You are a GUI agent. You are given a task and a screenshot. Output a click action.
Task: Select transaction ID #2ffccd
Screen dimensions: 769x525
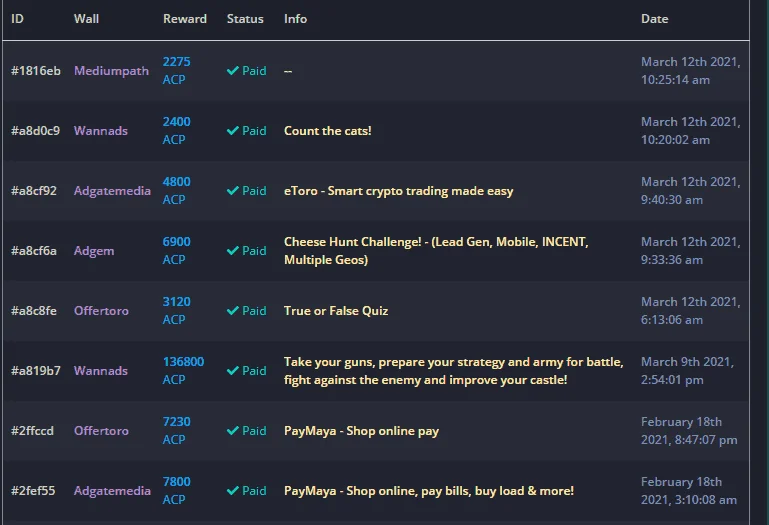(x=32, y=430)
